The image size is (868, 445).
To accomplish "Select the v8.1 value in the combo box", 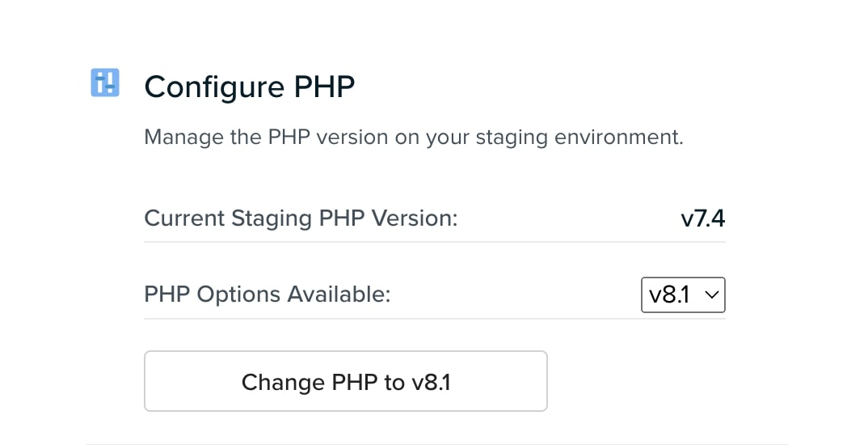I will click(x=669, y=295).
